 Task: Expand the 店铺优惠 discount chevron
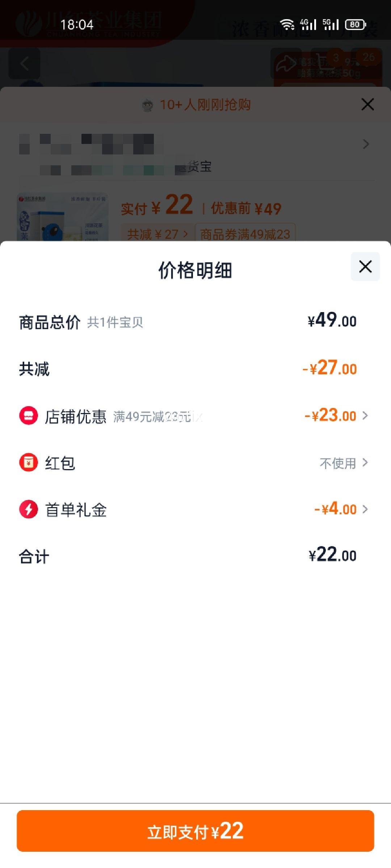coord(365,416)
